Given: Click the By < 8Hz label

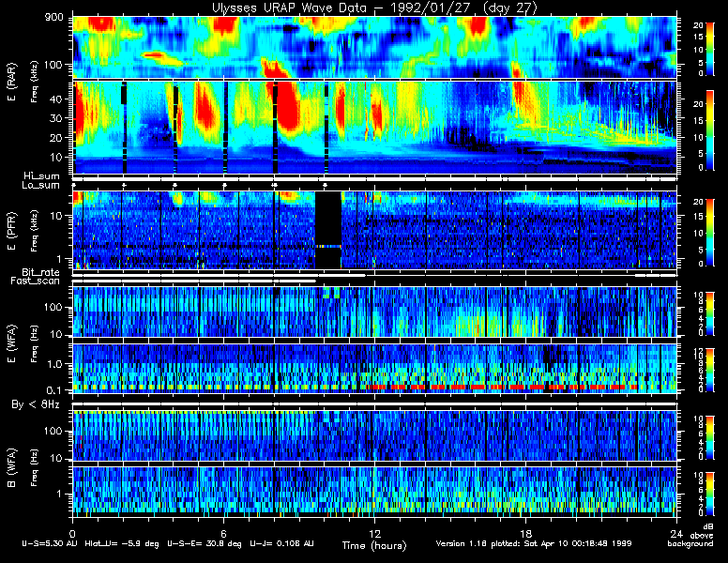Looking at the screenshot, I should tap(36, 404).
